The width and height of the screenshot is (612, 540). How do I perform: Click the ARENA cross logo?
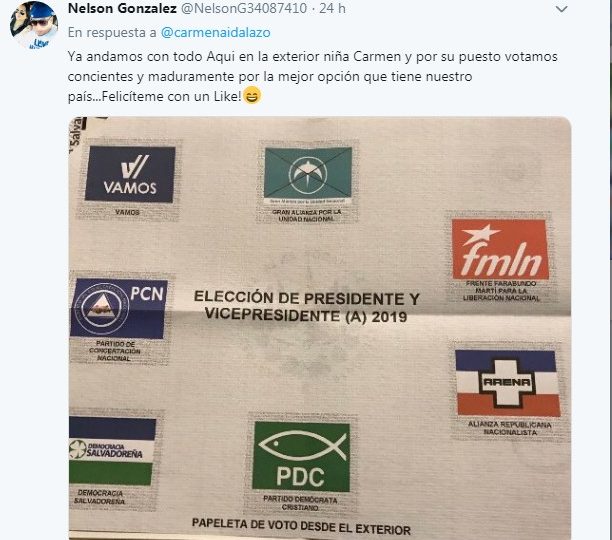tap(507, 382)
